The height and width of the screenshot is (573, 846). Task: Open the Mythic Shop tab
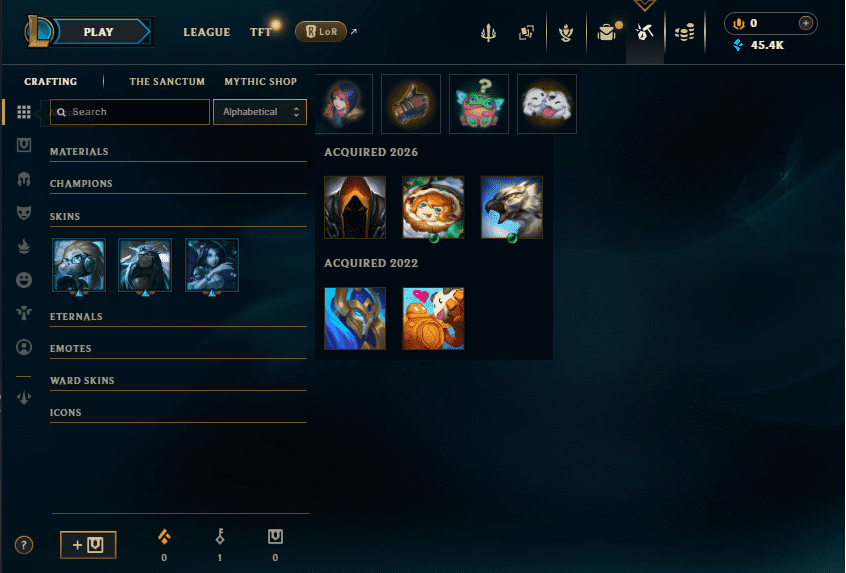click(x=261, y=81)
